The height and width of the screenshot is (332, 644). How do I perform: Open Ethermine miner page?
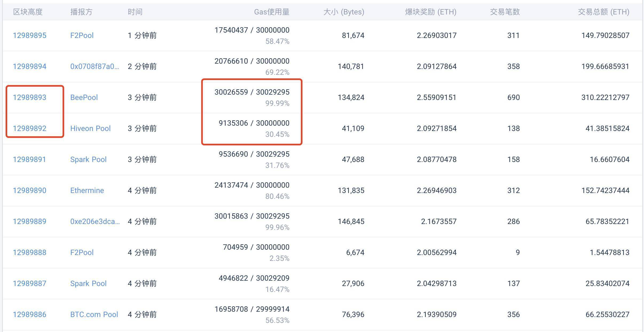pyautogui.click(x=87, y=190)
